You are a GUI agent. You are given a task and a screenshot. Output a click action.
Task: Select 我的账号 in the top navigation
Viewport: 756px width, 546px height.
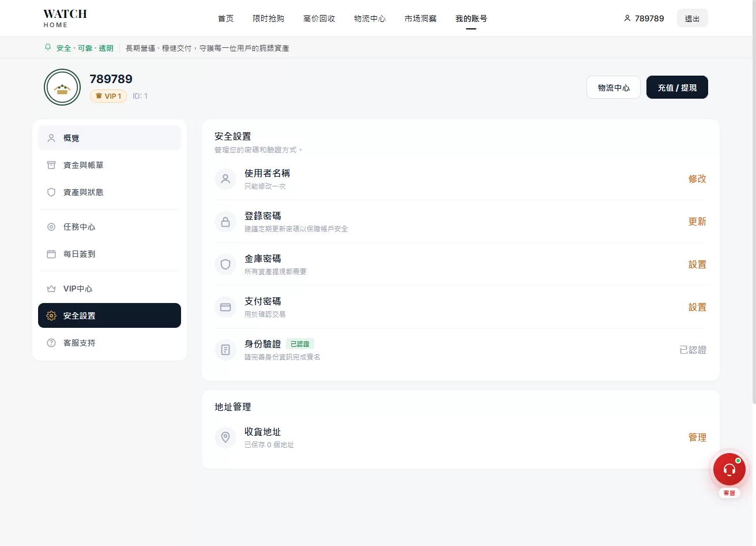click(472, 18)
